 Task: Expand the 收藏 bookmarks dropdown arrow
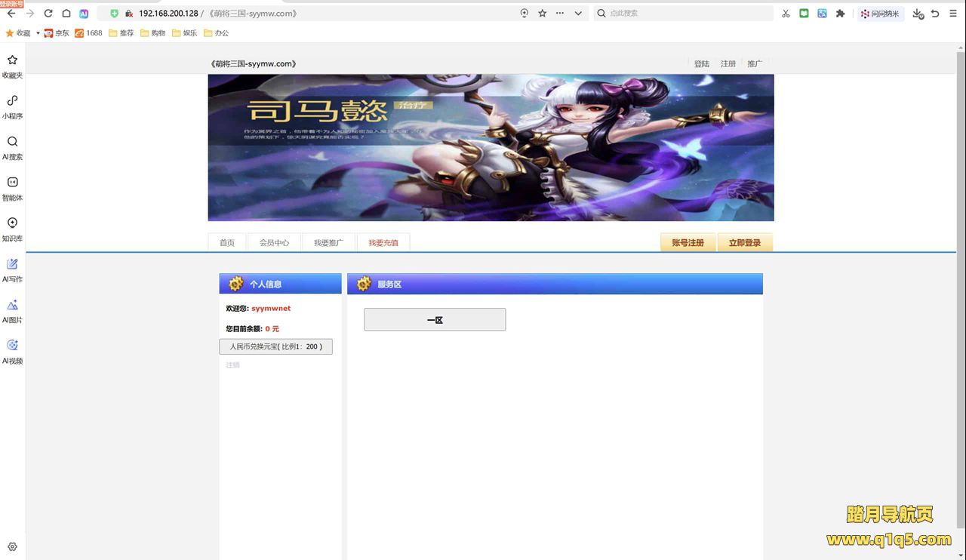[38, 33]
